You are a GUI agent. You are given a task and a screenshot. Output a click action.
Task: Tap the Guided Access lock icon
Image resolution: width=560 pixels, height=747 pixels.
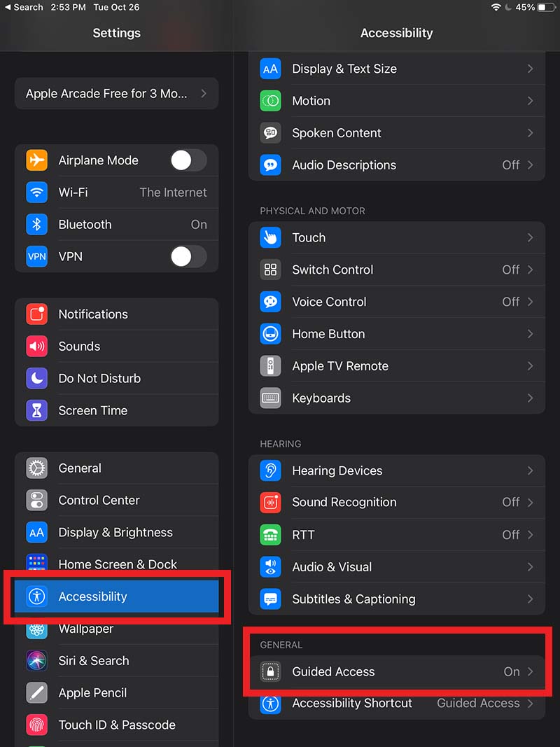[270, 672]
